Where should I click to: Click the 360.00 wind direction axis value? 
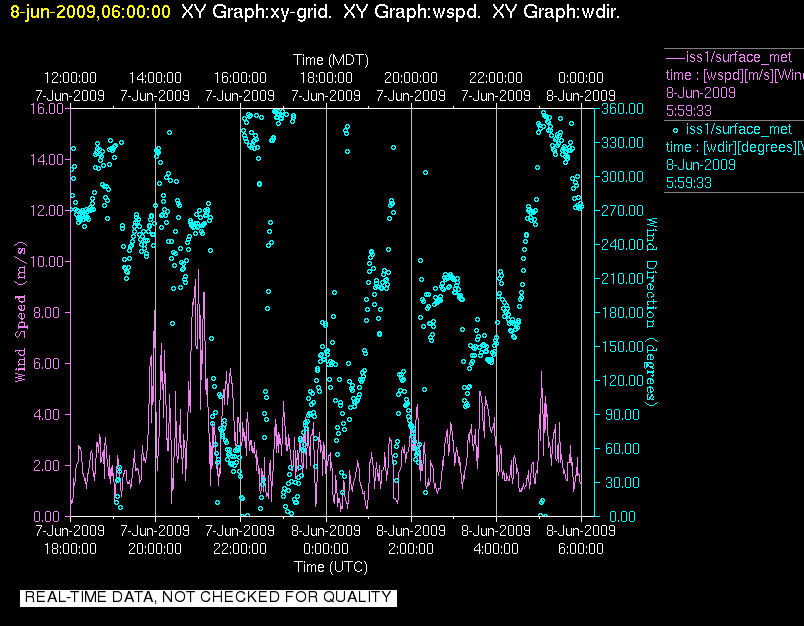click(619, 108)
